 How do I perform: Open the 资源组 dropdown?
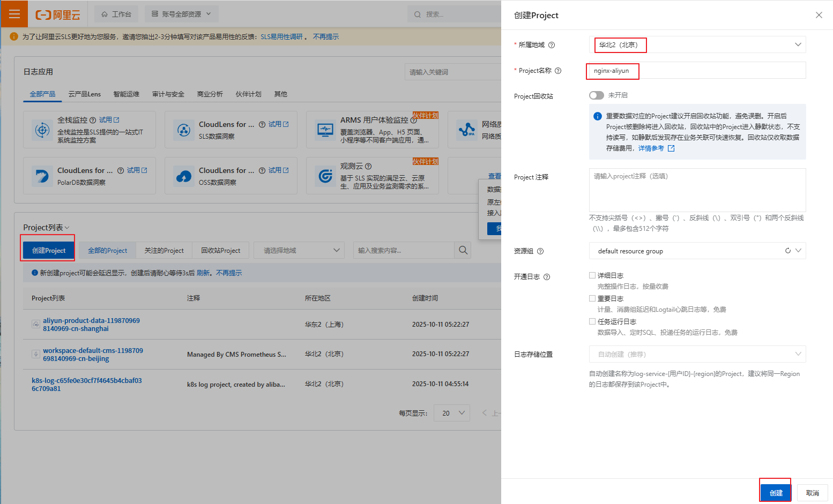(x=697, y=251)
